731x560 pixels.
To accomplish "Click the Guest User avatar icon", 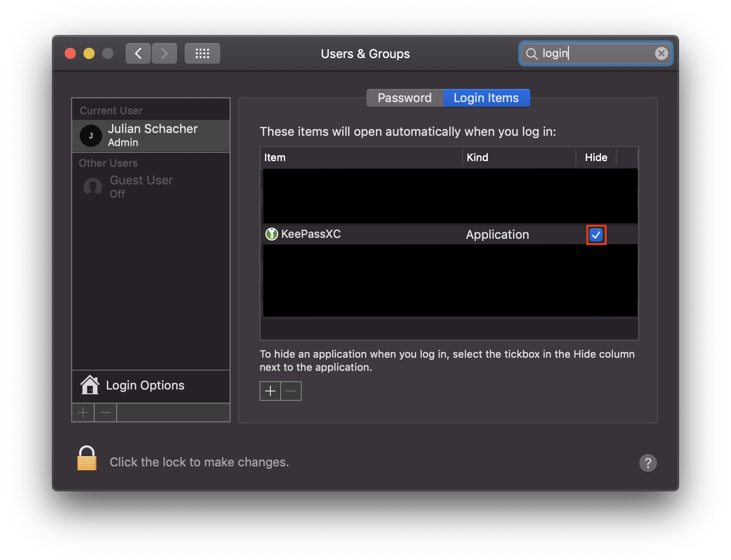I will (x=92, y=186).
